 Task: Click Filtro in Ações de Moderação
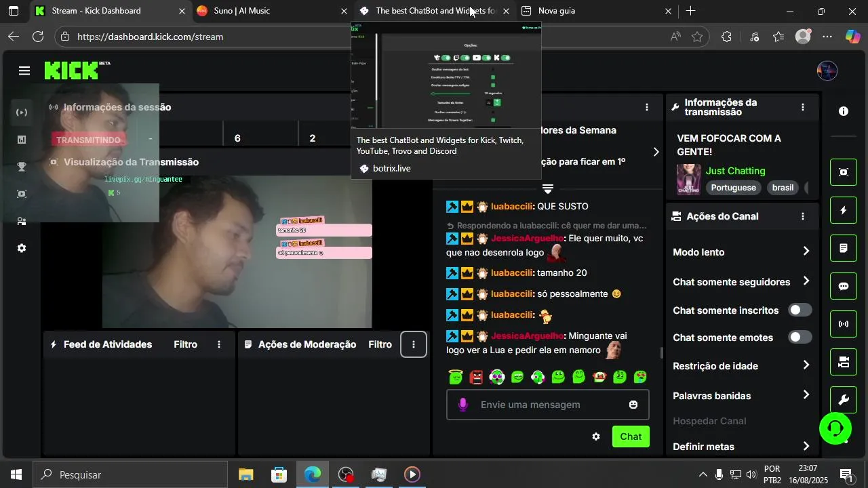[380, 344]
